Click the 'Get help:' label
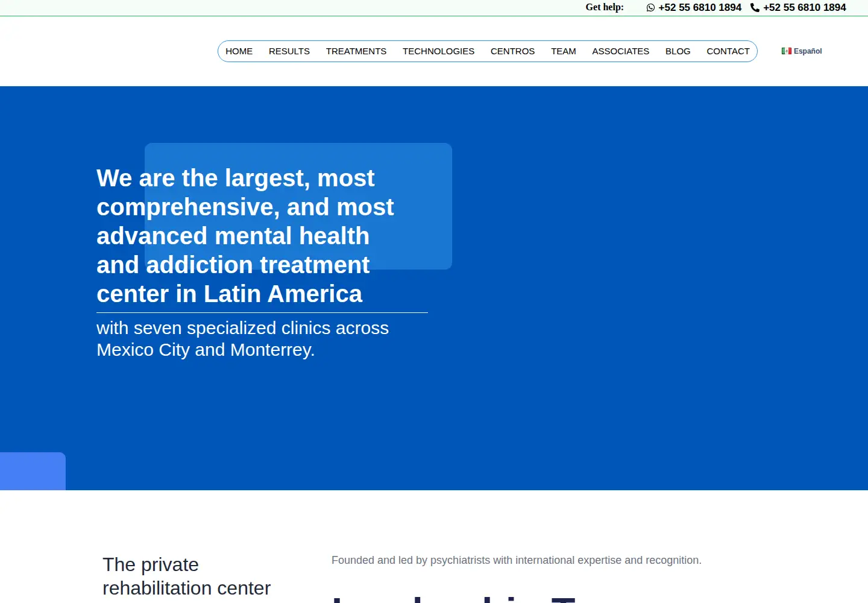The image size is (868, 603). [x=605, y=7]
